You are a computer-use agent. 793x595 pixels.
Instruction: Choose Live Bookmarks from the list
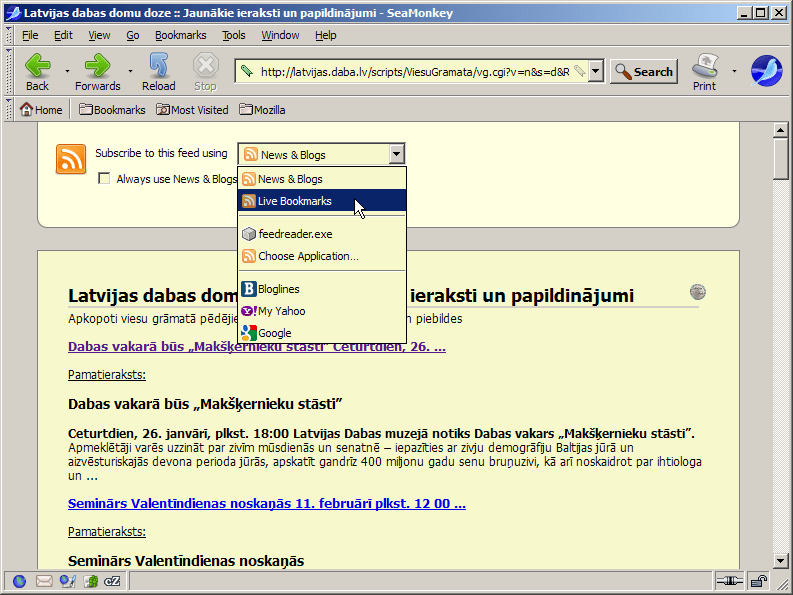322,201
